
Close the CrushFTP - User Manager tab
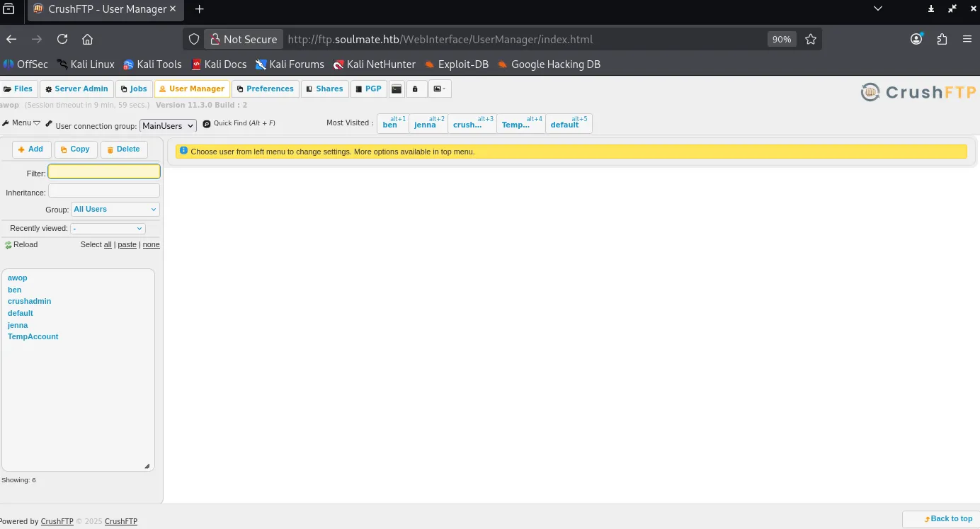click(x=173, y=9)
